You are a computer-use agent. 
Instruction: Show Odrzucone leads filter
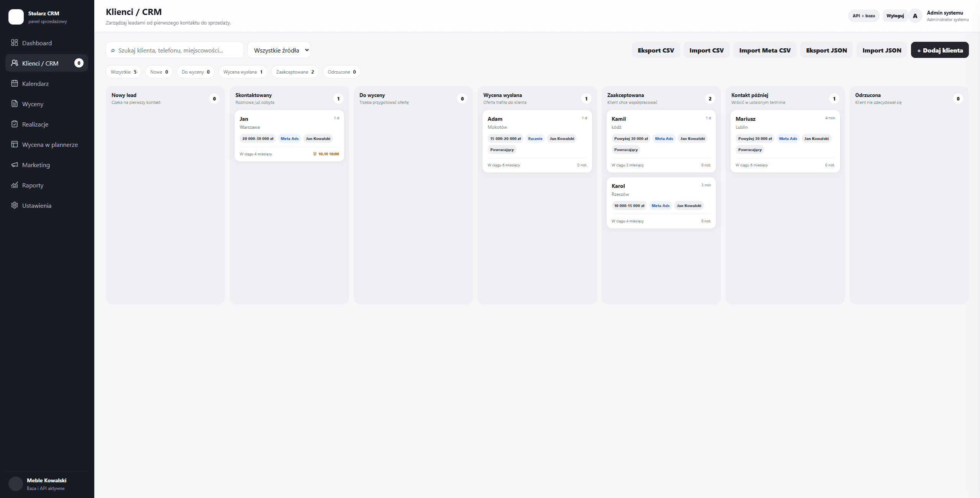[341, 72]
